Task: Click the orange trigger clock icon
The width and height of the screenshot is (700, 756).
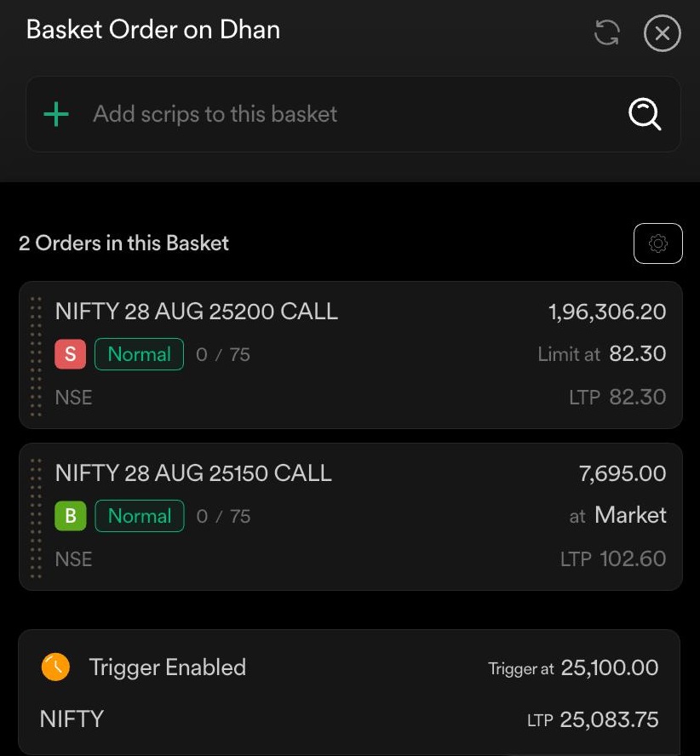Action: [x=55, y=667]
